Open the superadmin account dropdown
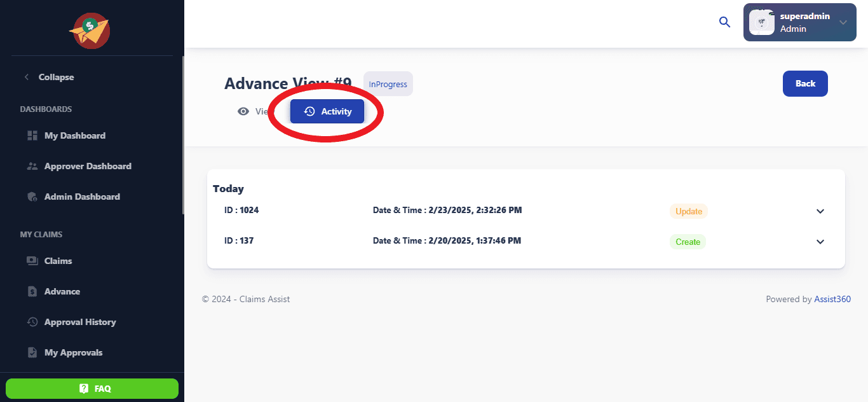This screenshot has width=868, height=402. click(843, 22)
